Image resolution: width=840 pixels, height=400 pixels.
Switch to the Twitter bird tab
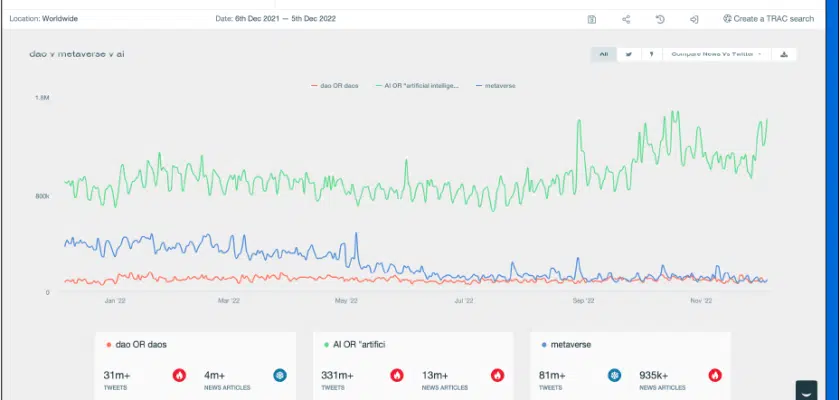(x=628, y=54)
